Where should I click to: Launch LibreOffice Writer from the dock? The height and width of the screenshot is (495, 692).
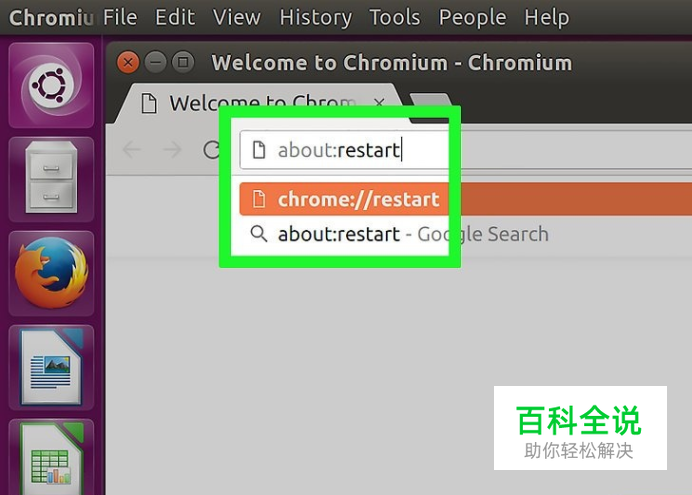pos(51,367)
